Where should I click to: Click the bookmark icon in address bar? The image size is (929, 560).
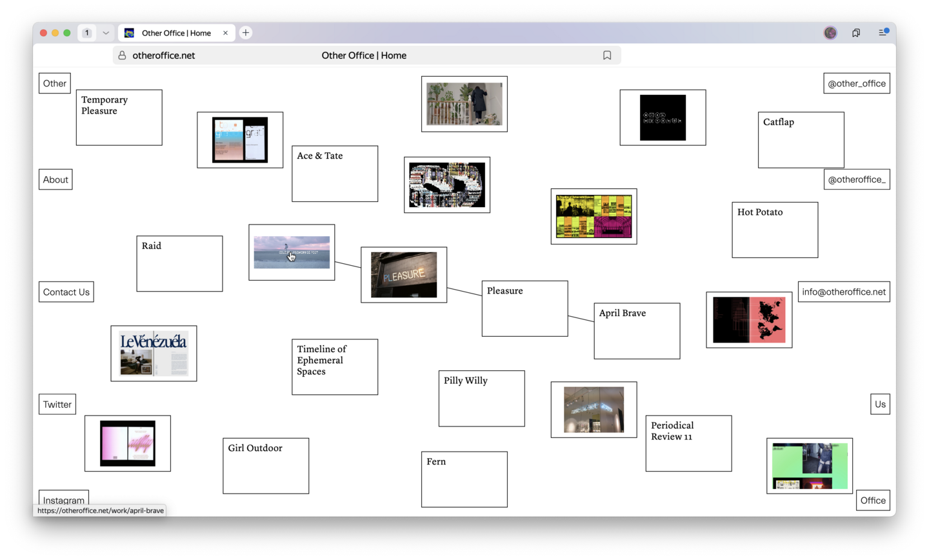[606, 55]
